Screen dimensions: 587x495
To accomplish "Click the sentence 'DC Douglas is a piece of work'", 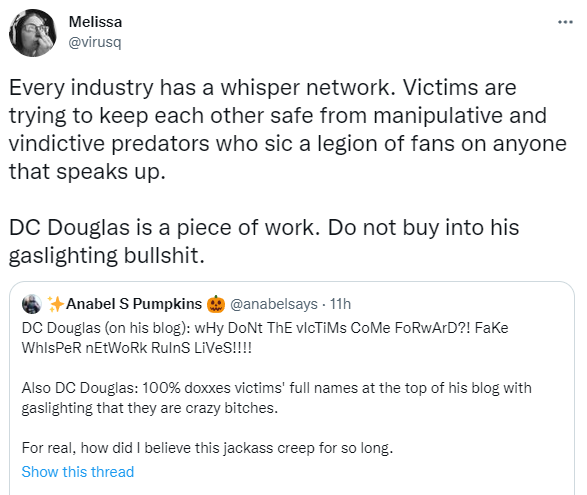I will click(162, 227).
